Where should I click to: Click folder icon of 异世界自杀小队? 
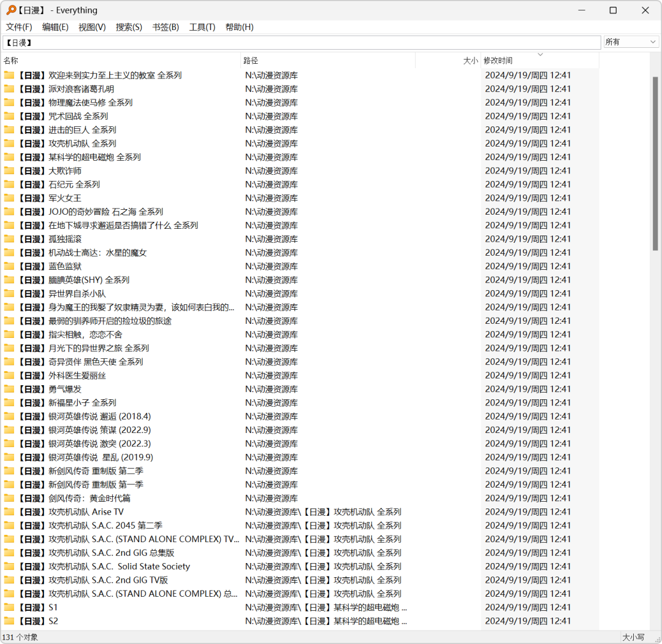click(9, 294)
